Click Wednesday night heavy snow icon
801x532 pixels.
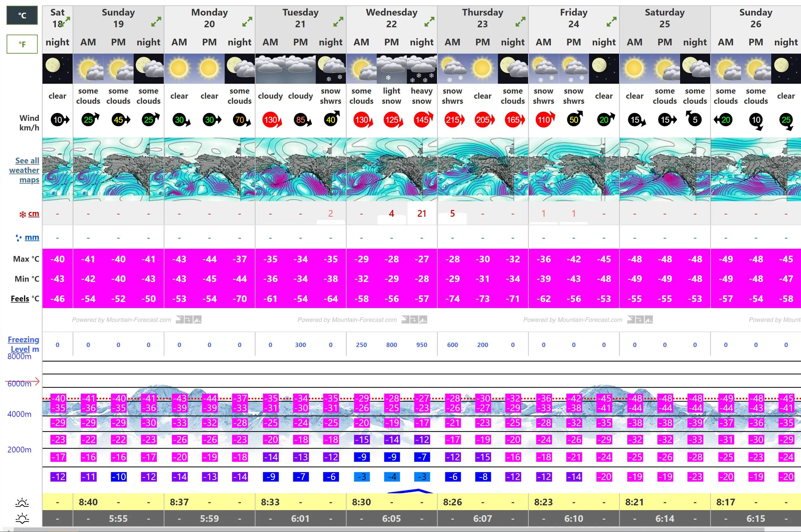(x=421, y=69)
